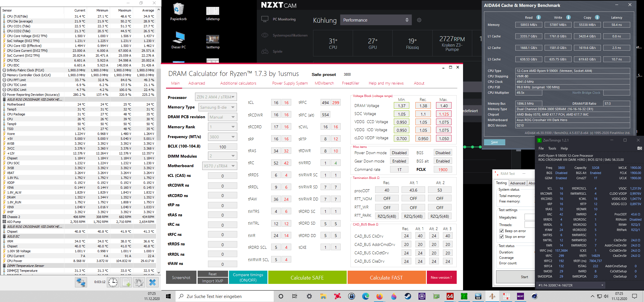
Task: Click AIDA64 Write info icon
Action: pos(568,17)
